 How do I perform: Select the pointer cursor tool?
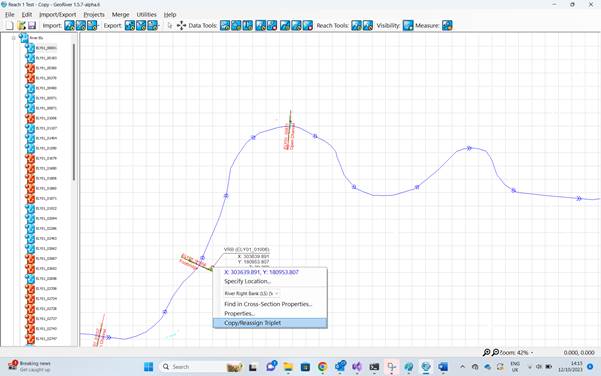coord(170,26)
